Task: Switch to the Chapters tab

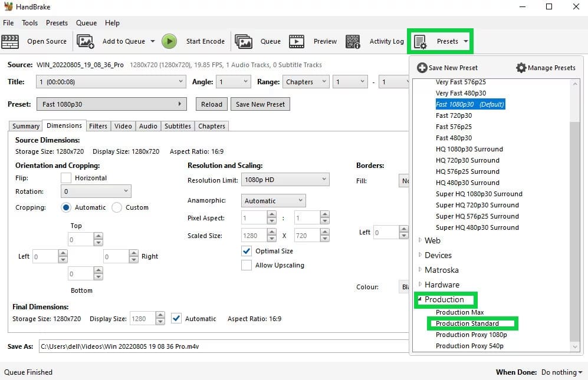Action: tap(212, 126)
